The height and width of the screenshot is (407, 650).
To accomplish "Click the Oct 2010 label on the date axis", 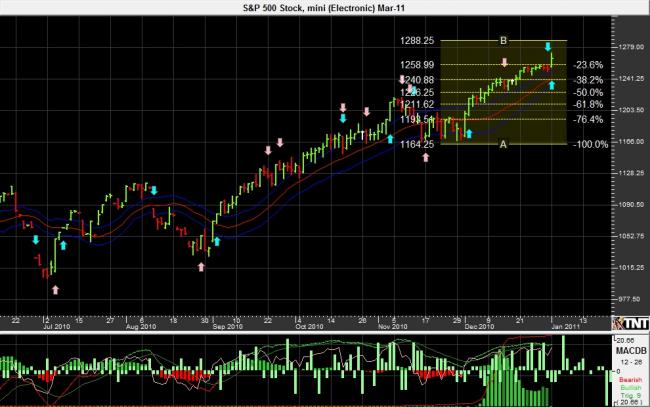I will [309, 327].
